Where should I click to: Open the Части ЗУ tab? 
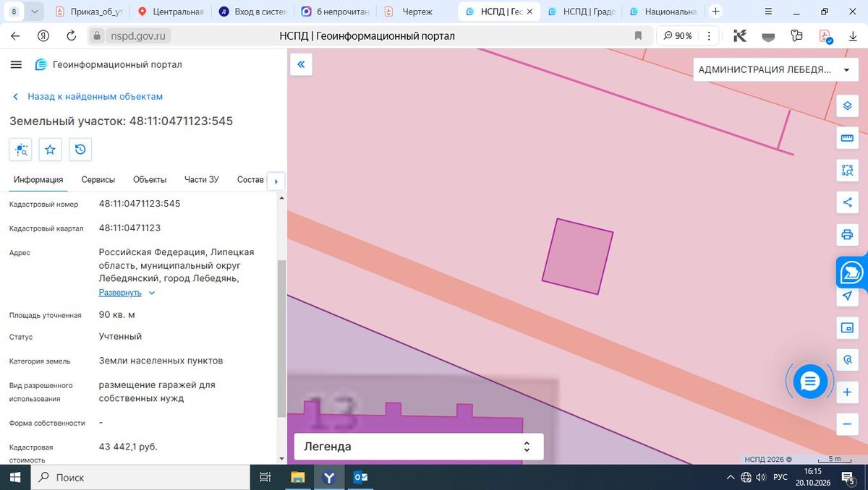click(x=202, y=180)
